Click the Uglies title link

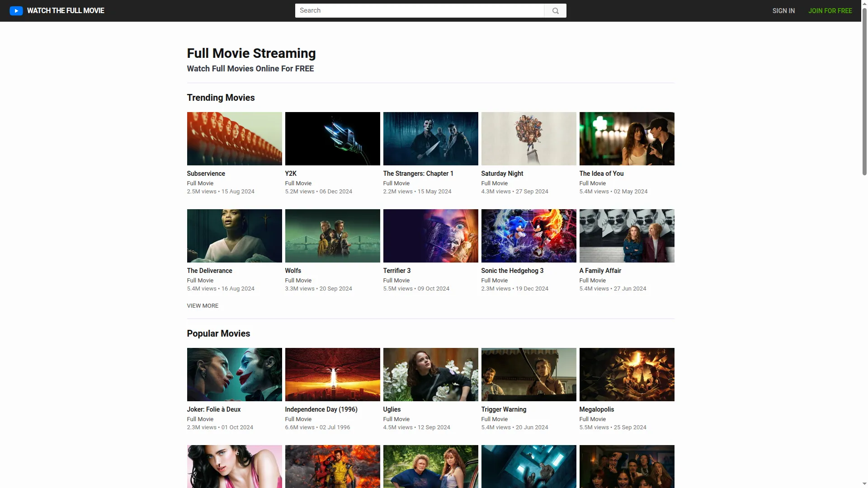click(x=392, y=409)
